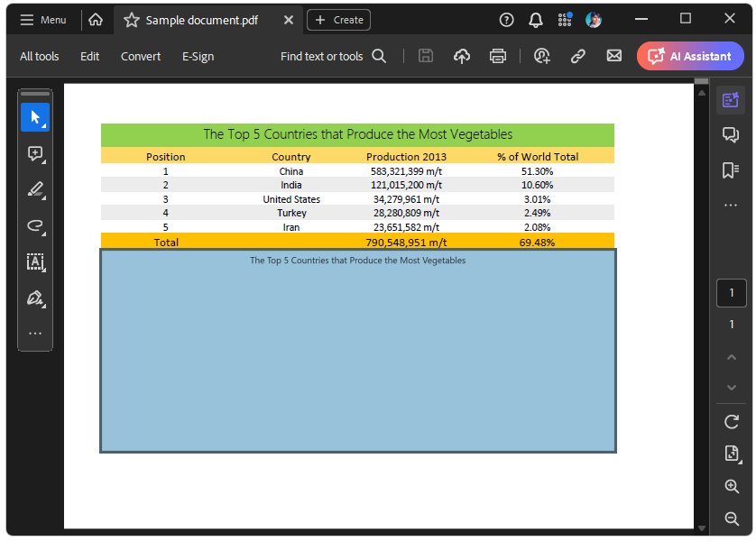Activate the text selection tool
756x541 pixels.
35,262
